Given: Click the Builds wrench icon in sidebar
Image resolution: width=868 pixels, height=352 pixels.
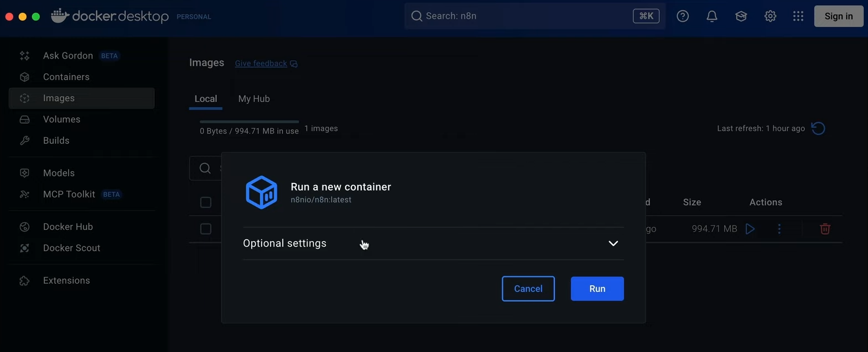Looking at the screenshot, I should (24, 140).
